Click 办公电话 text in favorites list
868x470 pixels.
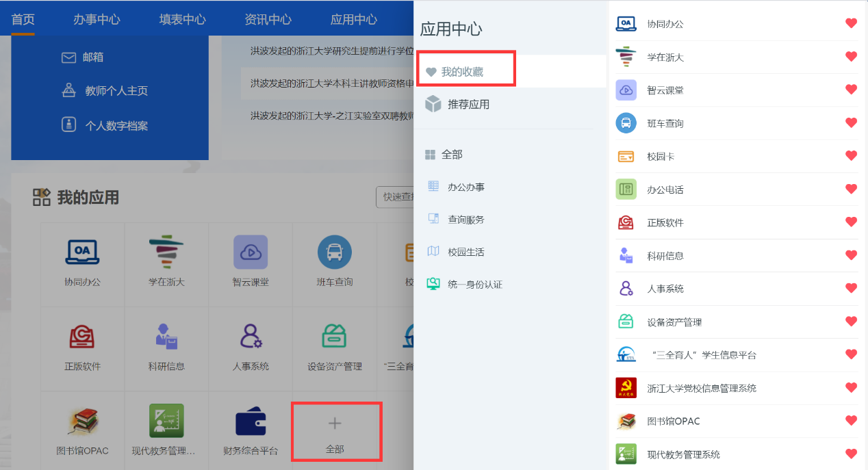(665, 190)
